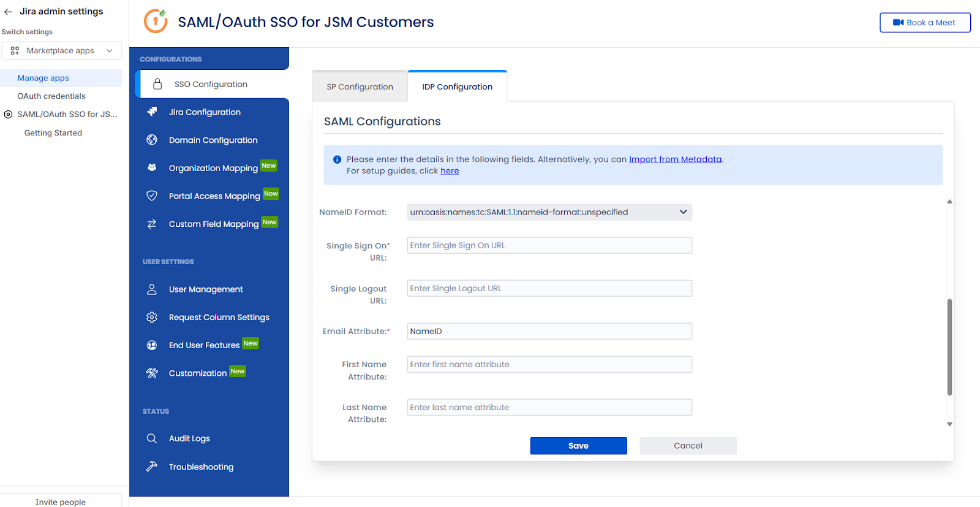This screenshot has width=980, height=507.
Task: Open SSO Configuration menu item
Action: (212, 84)
